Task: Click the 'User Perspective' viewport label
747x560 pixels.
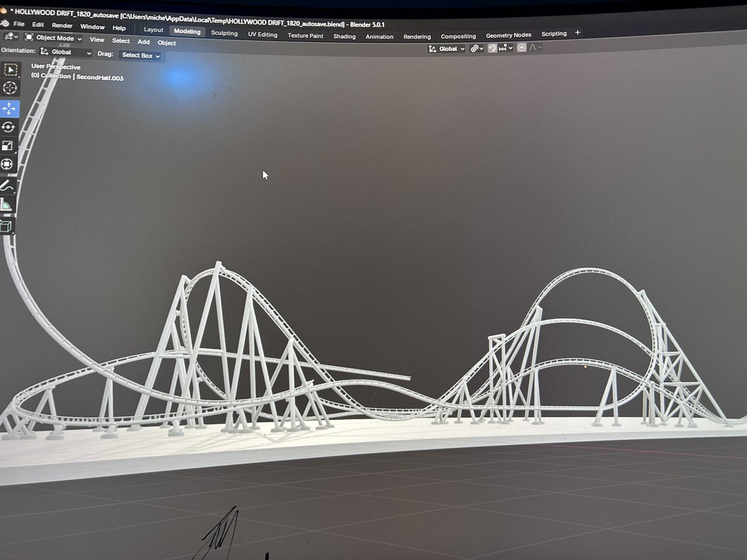Action: pyautogui.click(x=55, y=67)
